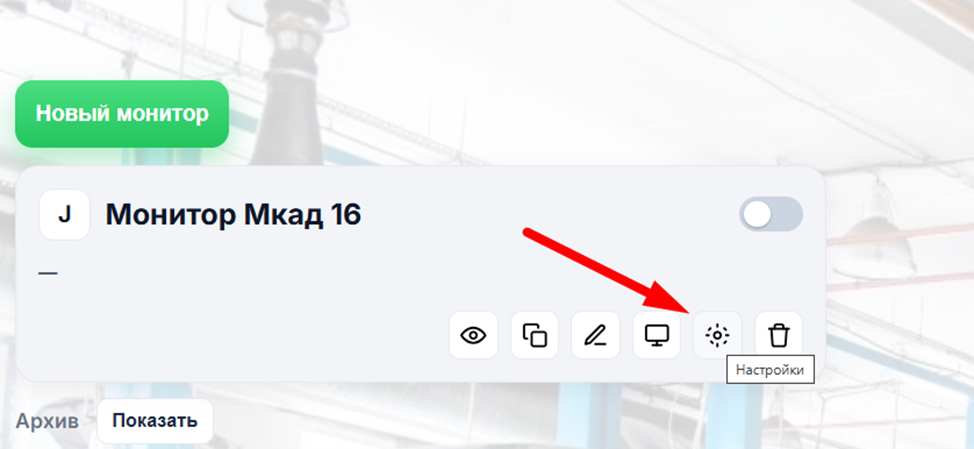Viewport: 974px width, 449px height.
Task: Delete the monitor with the trash icon
Action: pos(778,335)
